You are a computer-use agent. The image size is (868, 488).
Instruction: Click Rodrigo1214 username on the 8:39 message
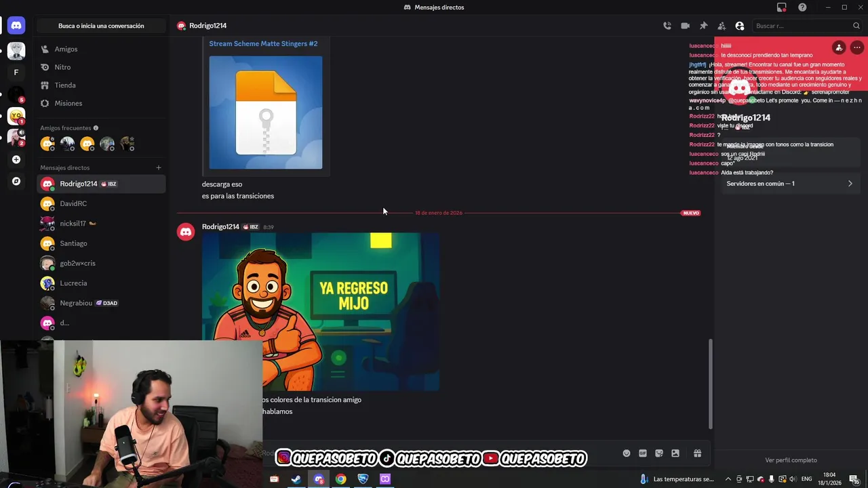[x=220, y=227]
